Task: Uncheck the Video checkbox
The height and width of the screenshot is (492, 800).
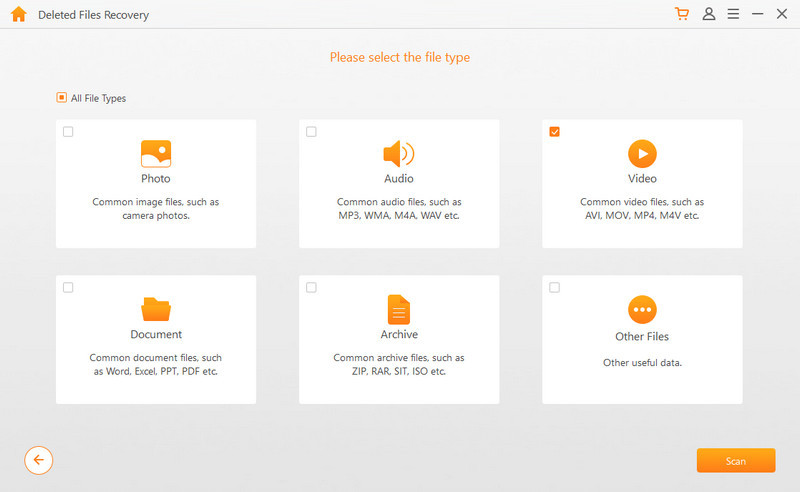Action: (x=555, y=132)
